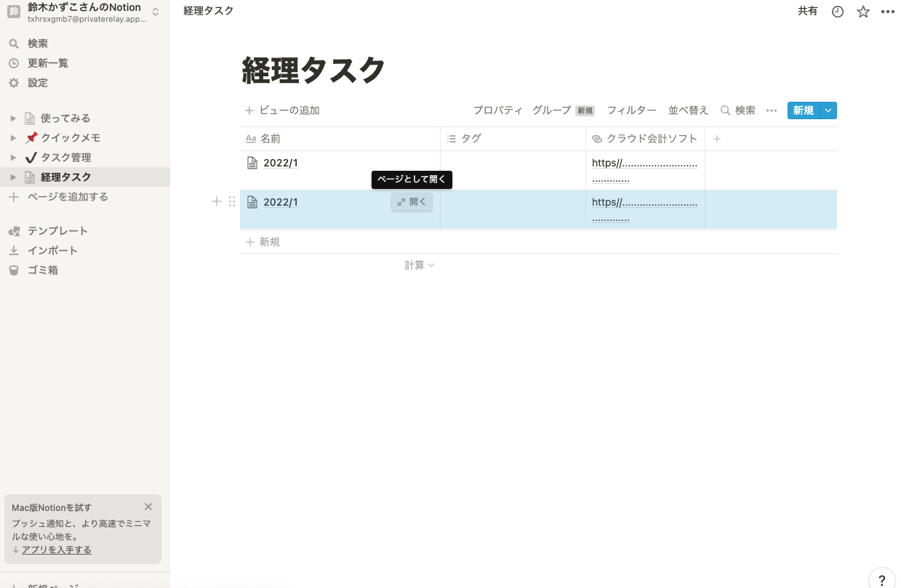This screenshot has width=901, height=588.
Task: Add a property column with the plus icon
Action: [x=717, y=138]
